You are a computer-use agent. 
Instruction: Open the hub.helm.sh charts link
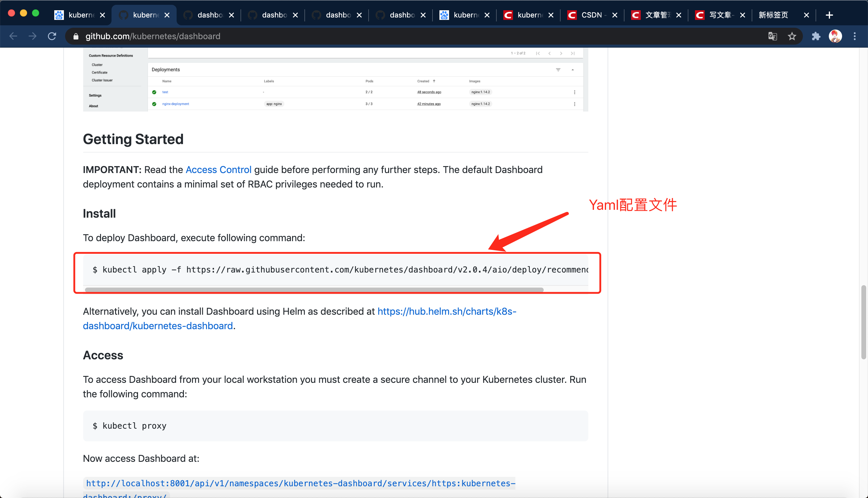(446, 311)
